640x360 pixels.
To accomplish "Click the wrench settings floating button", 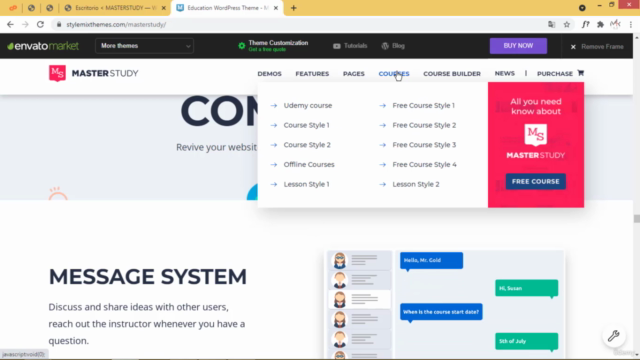I will (x=613, y=336).
